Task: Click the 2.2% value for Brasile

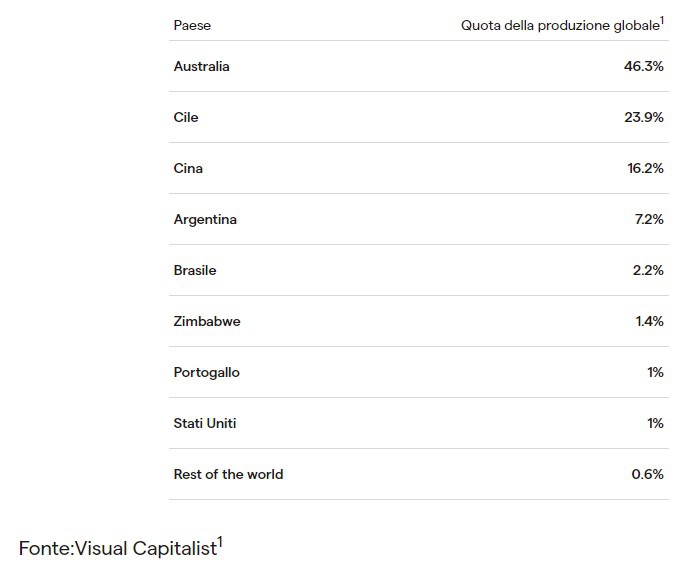Action: click(x=648, y=271)
